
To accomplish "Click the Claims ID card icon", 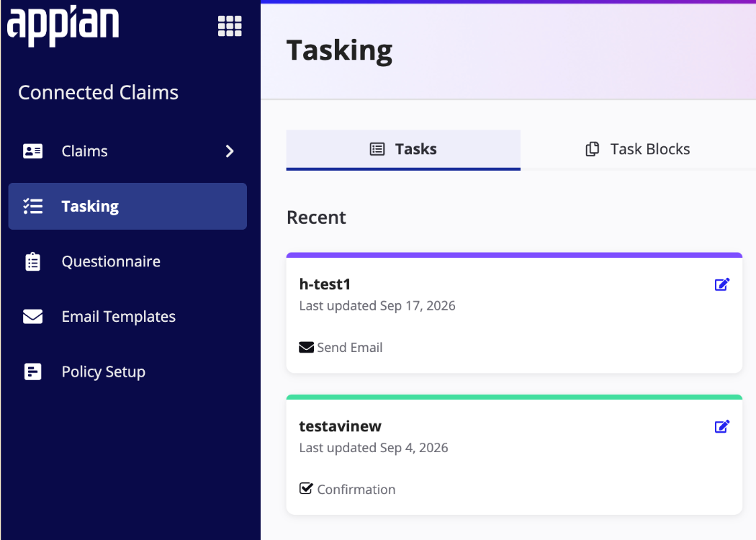I will (33, 151).
